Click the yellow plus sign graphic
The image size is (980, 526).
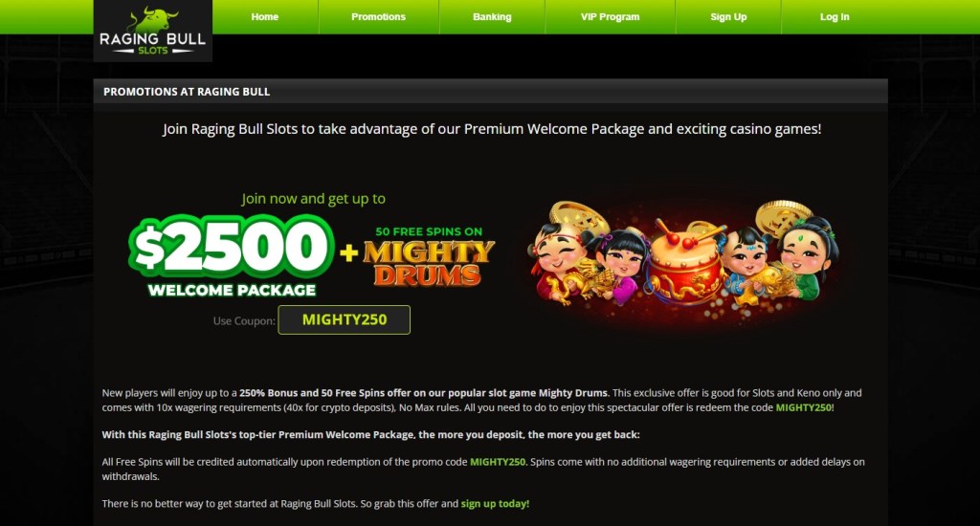(348, 252)
